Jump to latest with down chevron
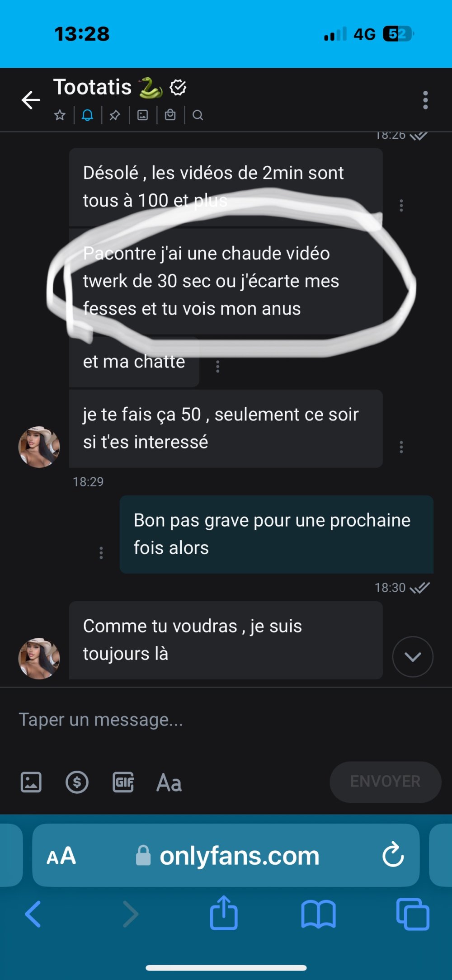Screen dimensions: 452x980 pyautogui.click(x=413, y=657)
